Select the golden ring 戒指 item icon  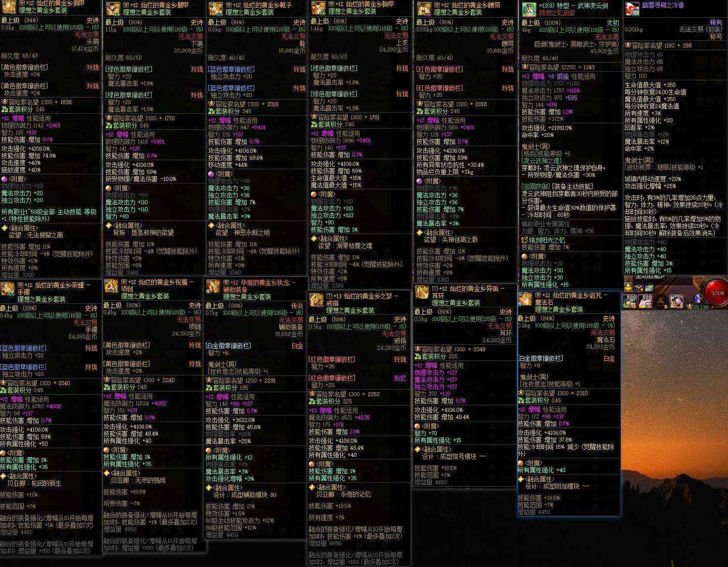click(x=316, y=300)
